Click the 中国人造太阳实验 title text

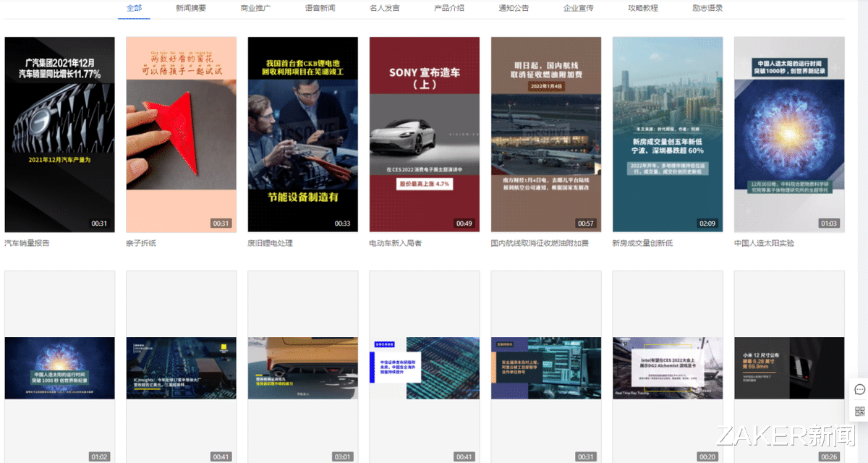pyautogui.click(x=765, y=243)
